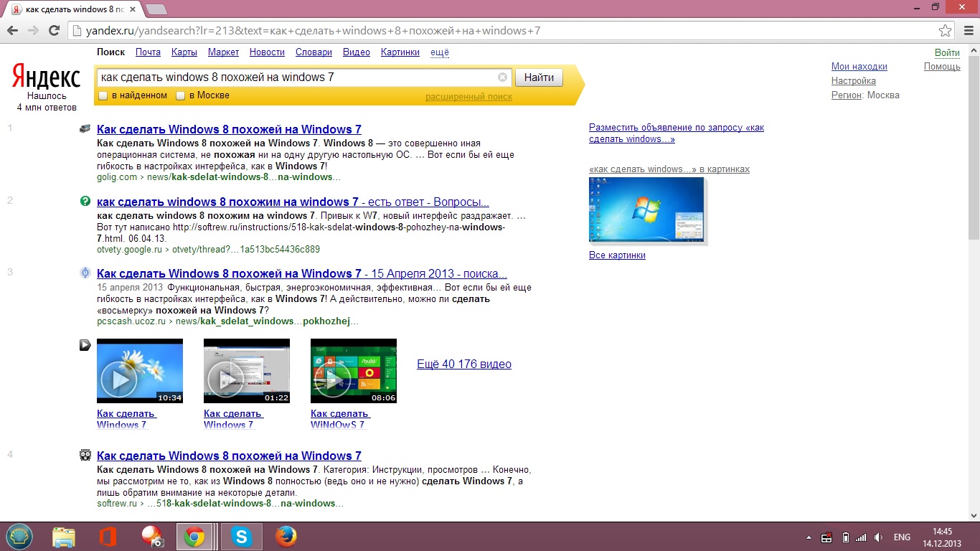Open the first result title from golig.com
Screen dimensions: 980x551
[229, 130]
